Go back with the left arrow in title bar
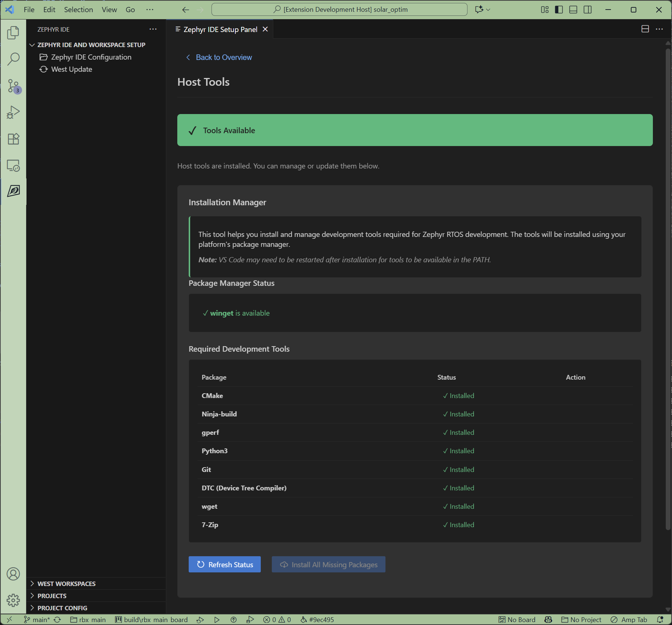 (x=186, y=10)
